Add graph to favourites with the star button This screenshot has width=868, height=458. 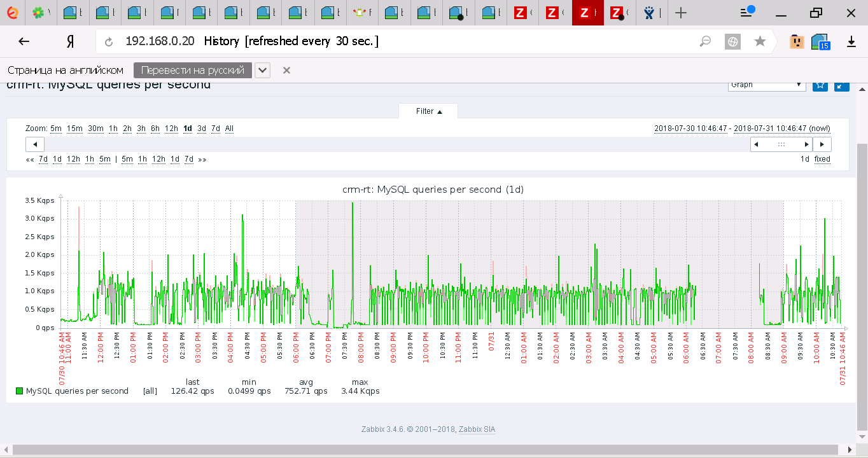(x=820, y=85)
